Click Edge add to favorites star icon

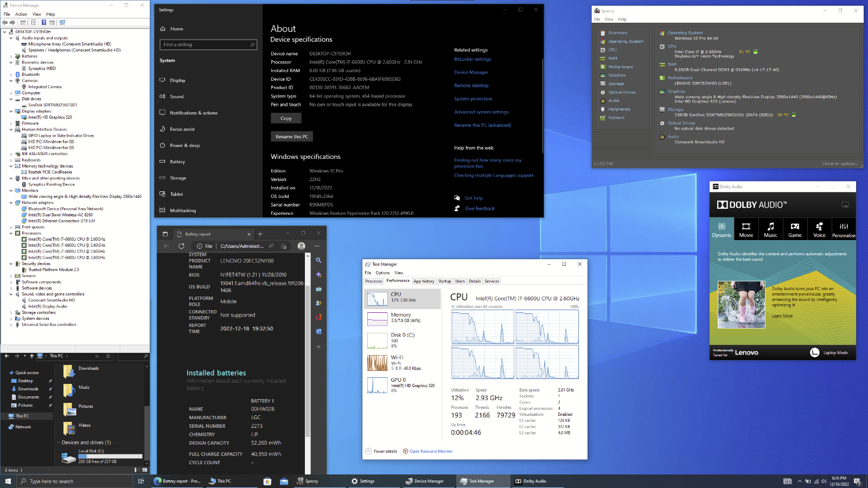284,246
